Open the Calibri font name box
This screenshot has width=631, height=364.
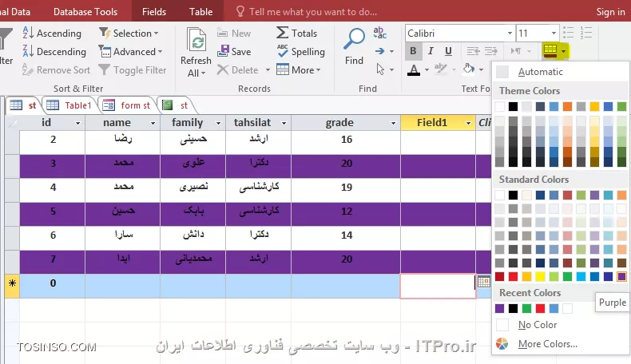click(459, 33)
